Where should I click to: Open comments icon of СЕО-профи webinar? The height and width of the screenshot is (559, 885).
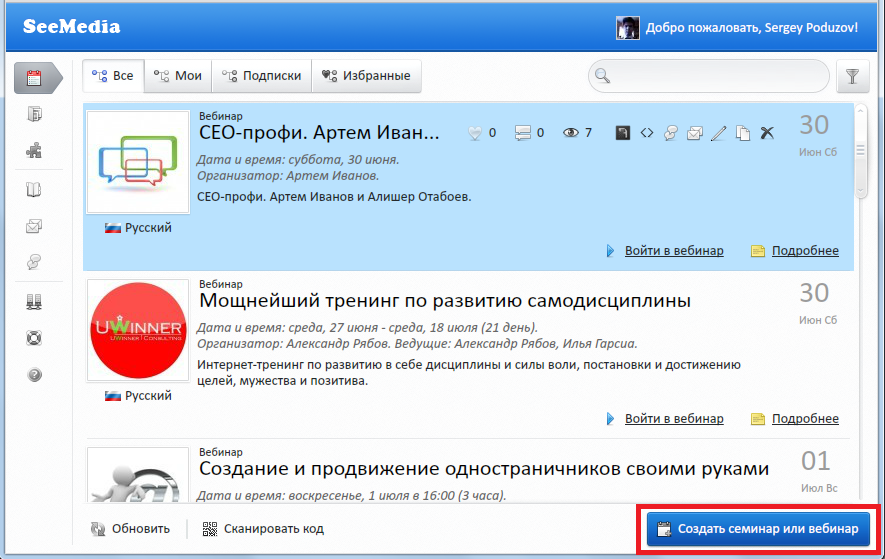point(523,133)
